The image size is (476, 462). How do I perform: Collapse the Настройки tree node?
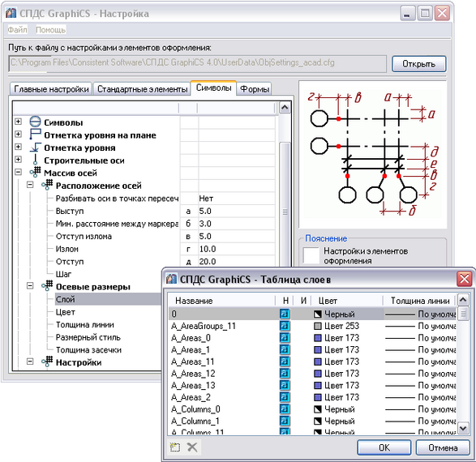(30, 361)
